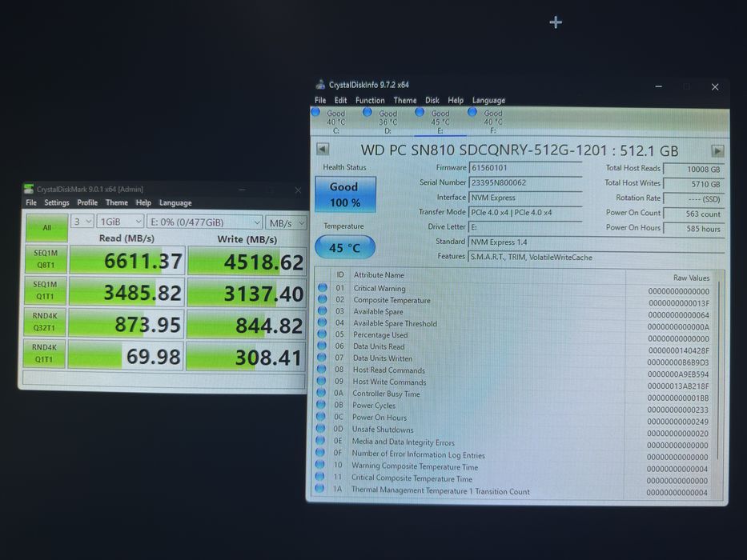Click status circle of Available Spare Threshold
The height and width of the screenshot is (560, 747).
pyautogui.click(x=322, y=322)
